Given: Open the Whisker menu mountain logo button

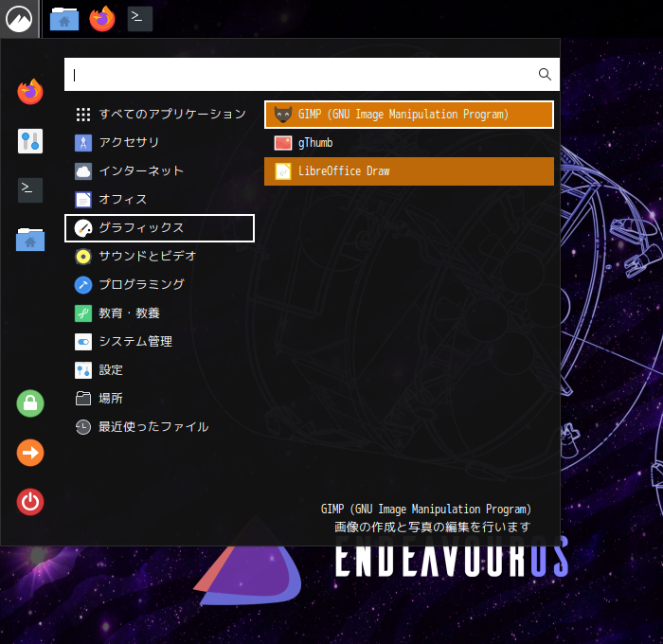Looking at the screenshot, I should point(20,19).
